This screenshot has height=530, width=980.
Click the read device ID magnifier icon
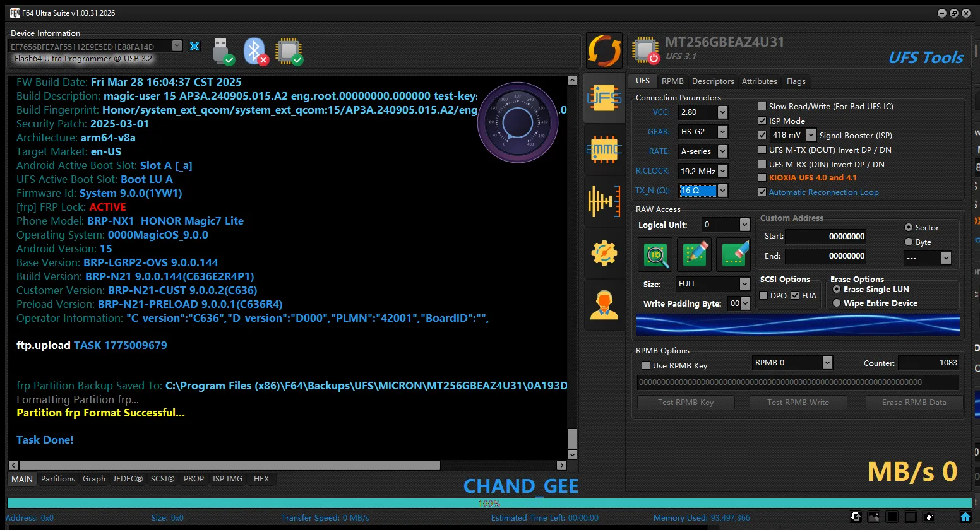point(656,254)
